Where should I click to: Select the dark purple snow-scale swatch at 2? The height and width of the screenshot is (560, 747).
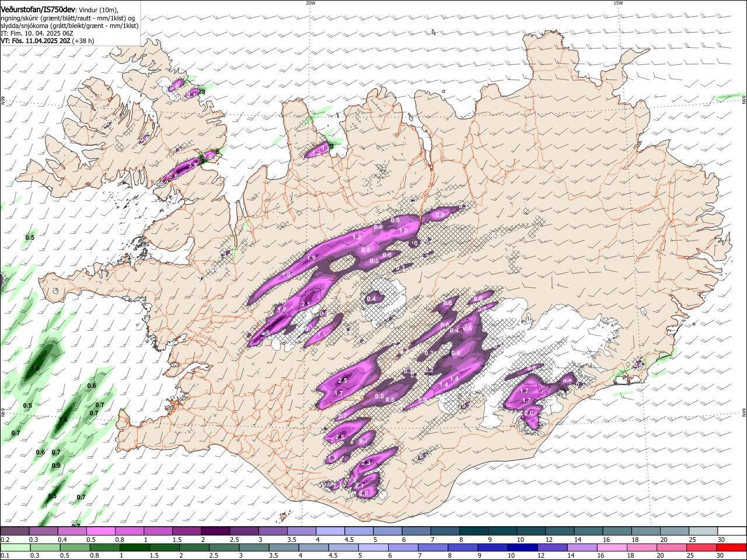[215, 531]
